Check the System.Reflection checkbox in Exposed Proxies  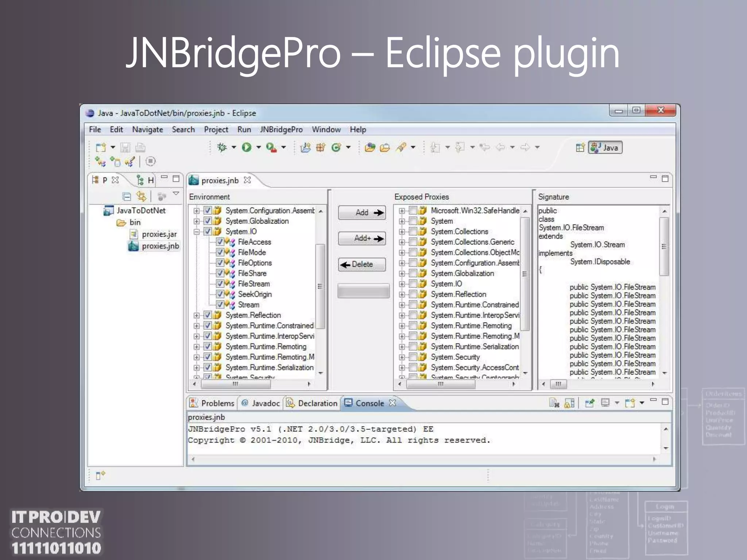click(x=413, y=294)
